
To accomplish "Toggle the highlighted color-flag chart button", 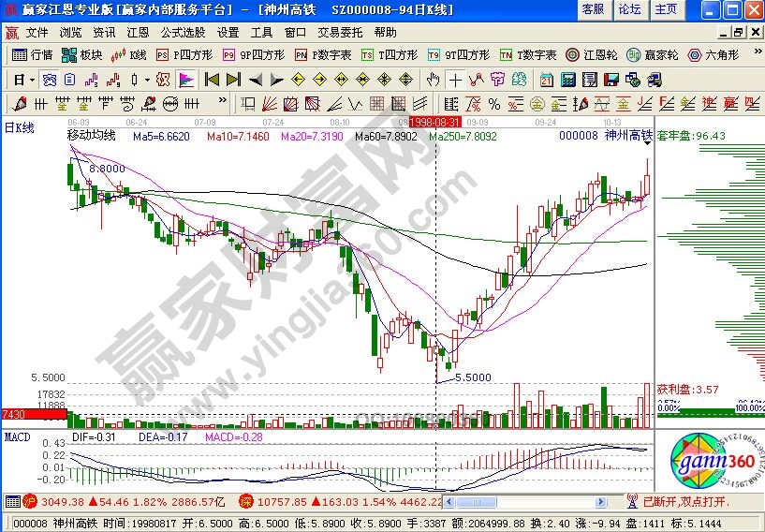I will pyautogui.click(x=185, y=79).
